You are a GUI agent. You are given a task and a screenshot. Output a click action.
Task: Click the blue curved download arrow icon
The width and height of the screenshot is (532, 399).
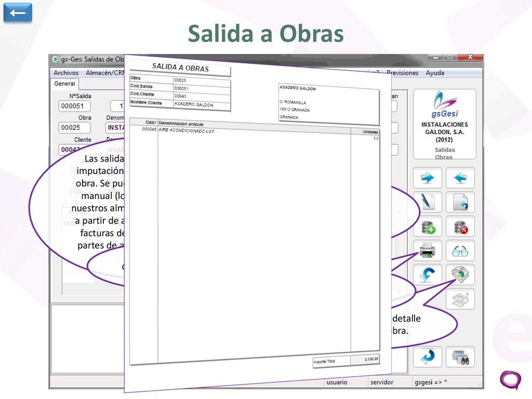pos(427,275)
